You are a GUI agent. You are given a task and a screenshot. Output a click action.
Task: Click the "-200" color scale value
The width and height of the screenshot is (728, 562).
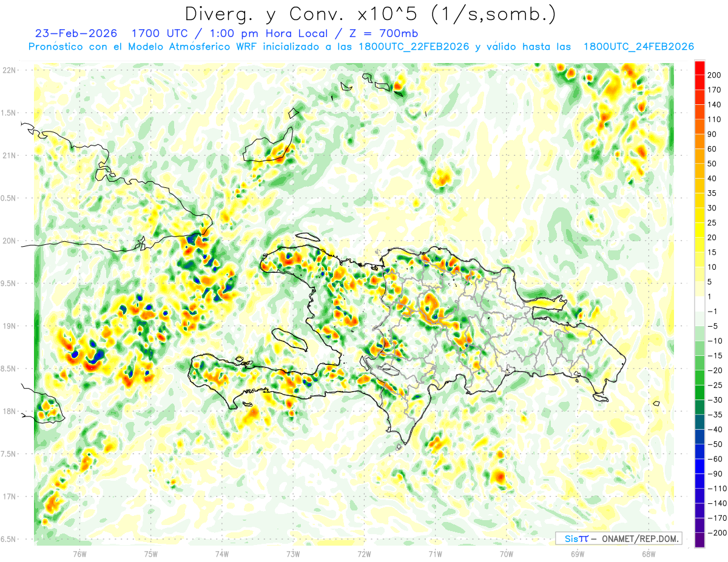pos(718,533)
